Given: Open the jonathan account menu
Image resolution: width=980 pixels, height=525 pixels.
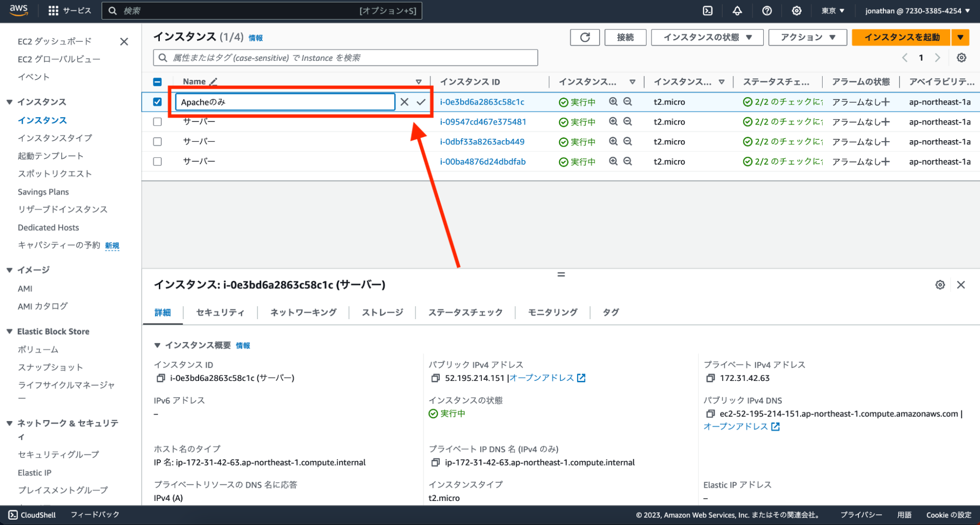Looking at the screenshot, I should (x=917, y=11).
